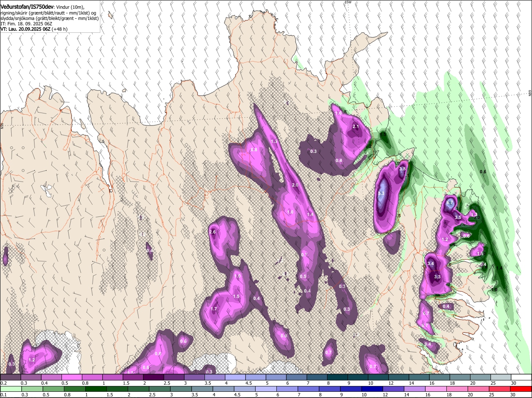This screenshot has height=398, width=532.
Task: Select the hot pink swatch labeled 20 in the lower legend
Action: [479, 389]
